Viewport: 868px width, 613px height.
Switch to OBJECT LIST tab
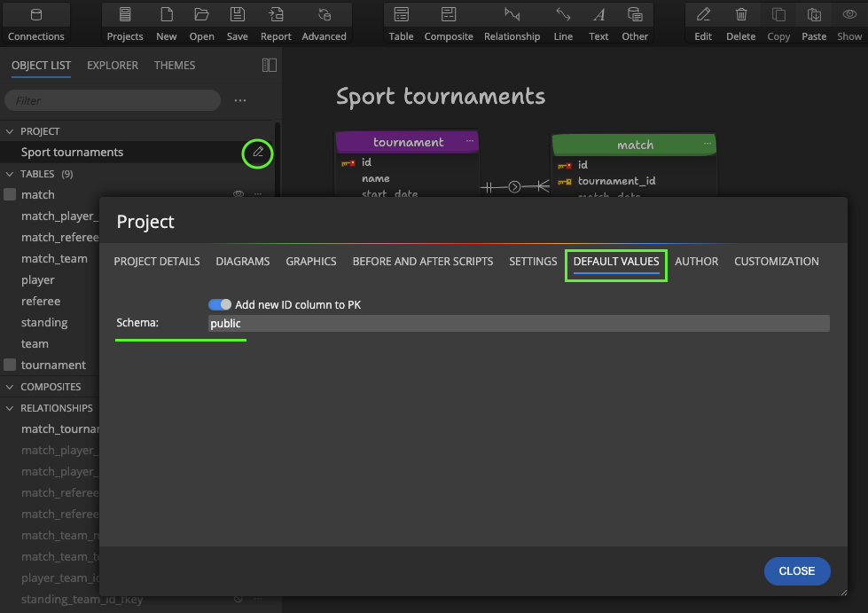click(x=41, y=66)
